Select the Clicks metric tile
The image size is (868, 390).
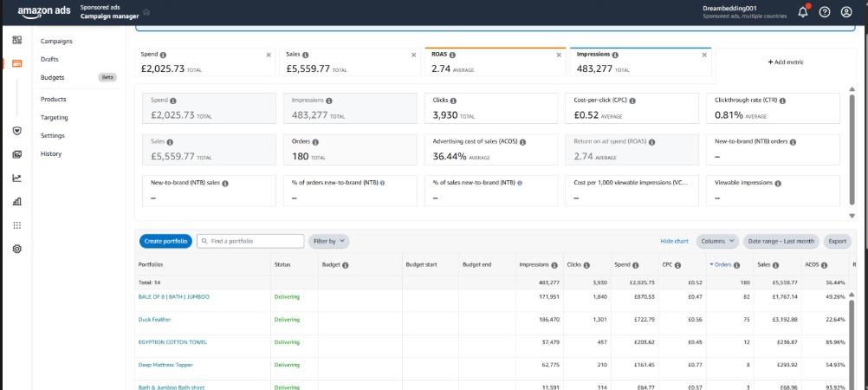tap(491, 108)
